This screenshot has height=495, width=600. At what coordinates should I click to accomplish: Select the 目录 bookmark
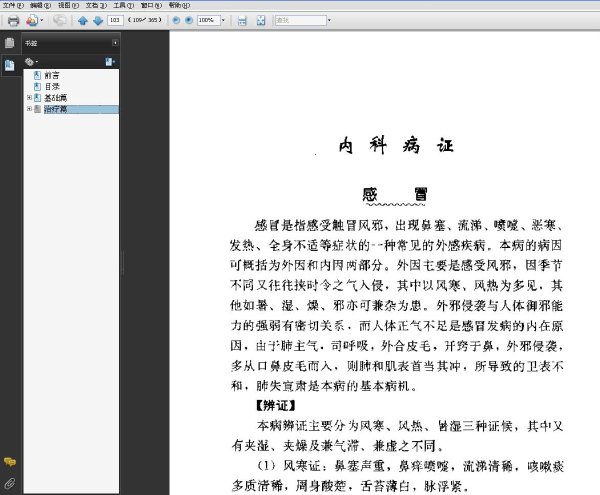(52, 86)
